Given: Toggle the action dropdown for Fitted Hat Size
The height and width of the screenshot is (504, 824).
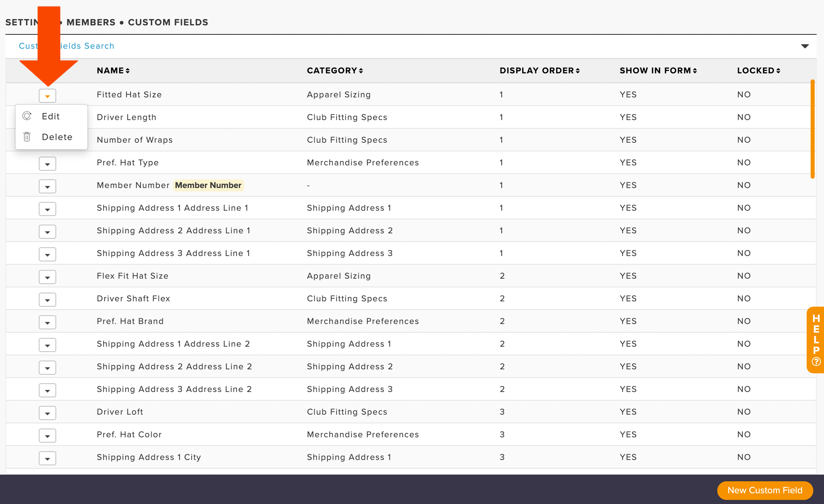Looking at the screenshot, I should 47,96.
